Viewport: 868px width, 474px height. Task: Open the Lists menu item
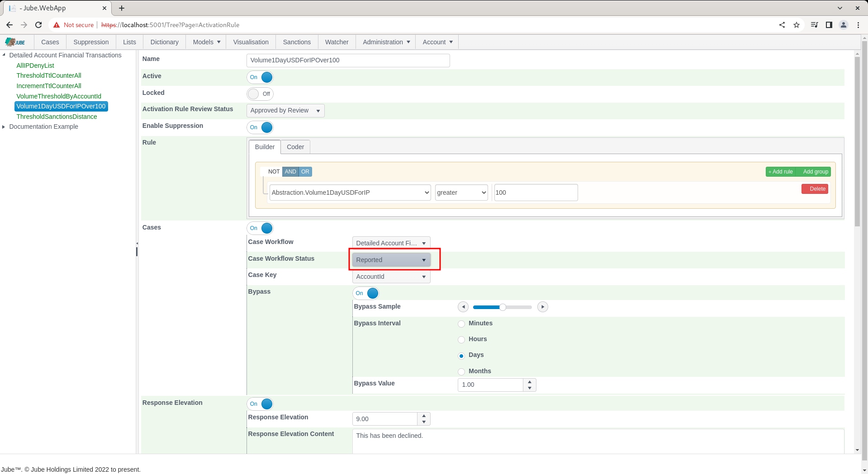point(129,42)
